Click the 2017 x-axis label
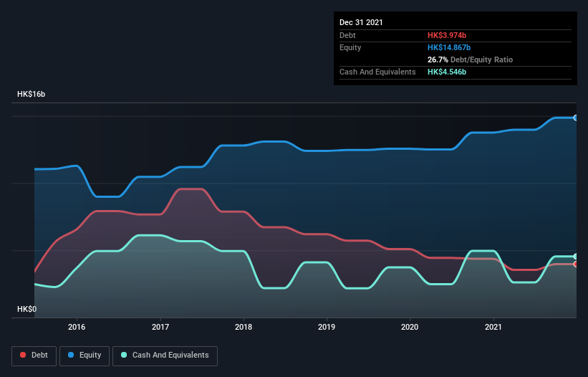The height and width of the screenshot is (377, 588). [160, 327]
